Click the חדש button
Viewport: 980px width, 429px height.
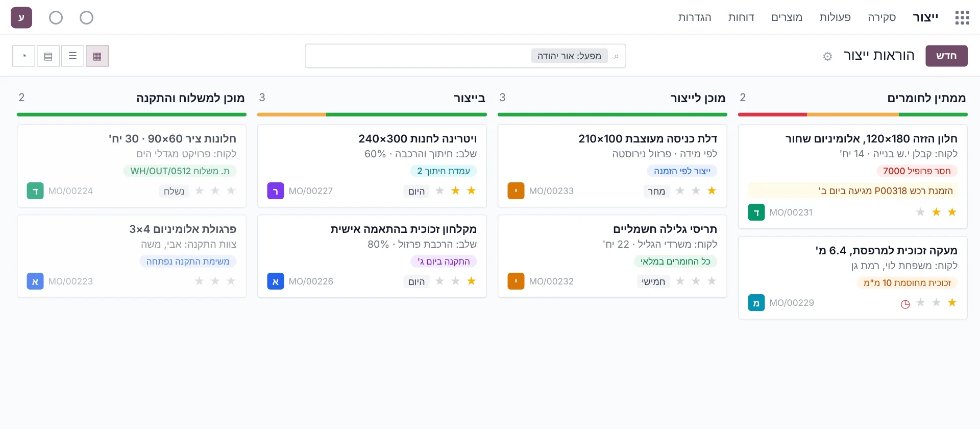946,56
